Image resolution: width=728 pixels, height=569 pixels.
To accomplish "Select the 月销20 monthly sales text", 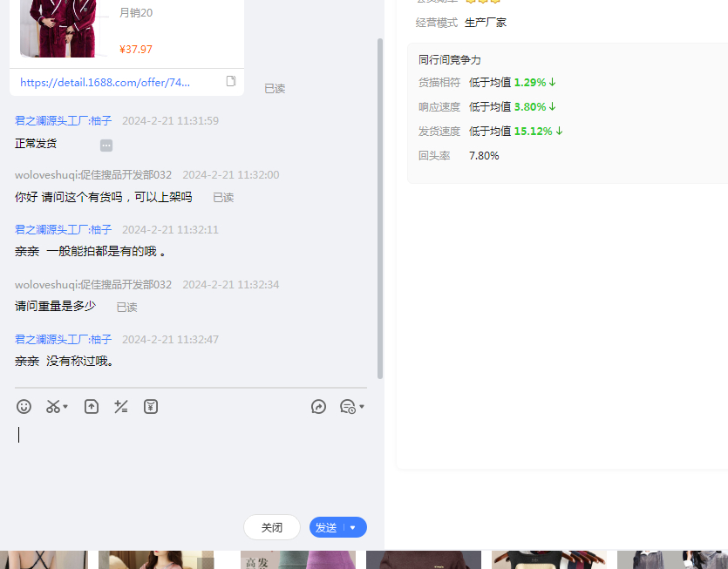I will tap(136, 12).
